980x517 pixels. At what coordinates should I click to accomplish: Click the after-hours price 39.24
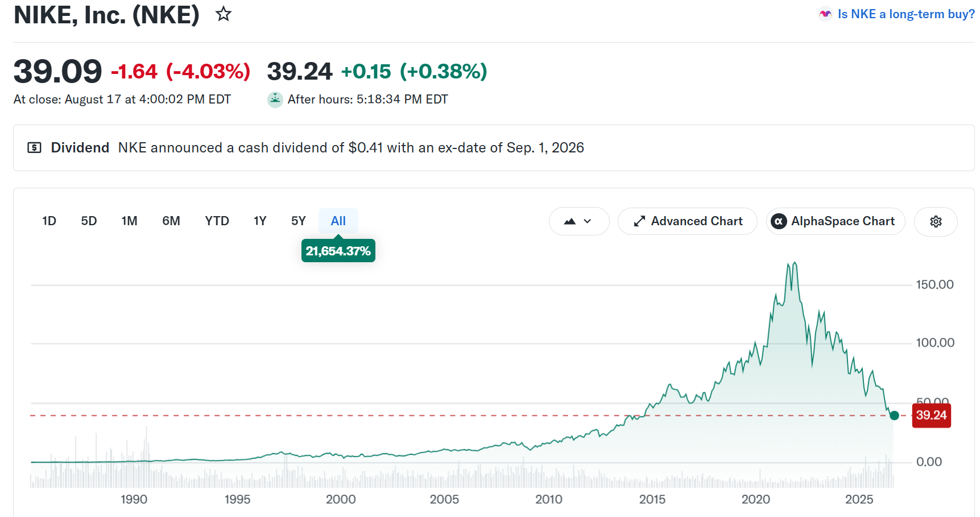tap(299, 72)
